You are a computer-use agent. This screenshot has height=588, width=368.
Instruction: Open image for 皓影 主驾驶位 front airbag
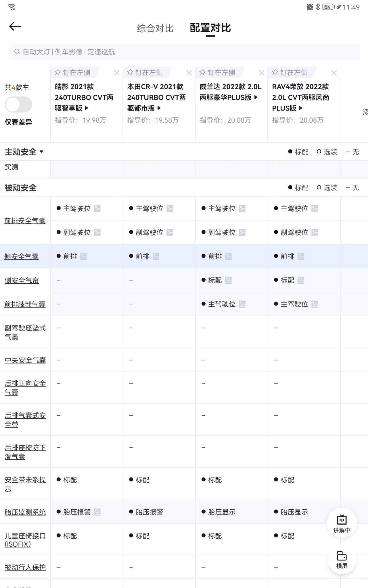tap(97, 209)
